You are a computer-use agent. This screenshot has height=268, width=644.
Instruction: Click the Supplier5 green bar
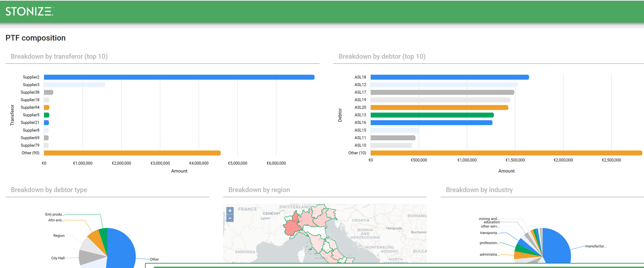tap(47, 115)
